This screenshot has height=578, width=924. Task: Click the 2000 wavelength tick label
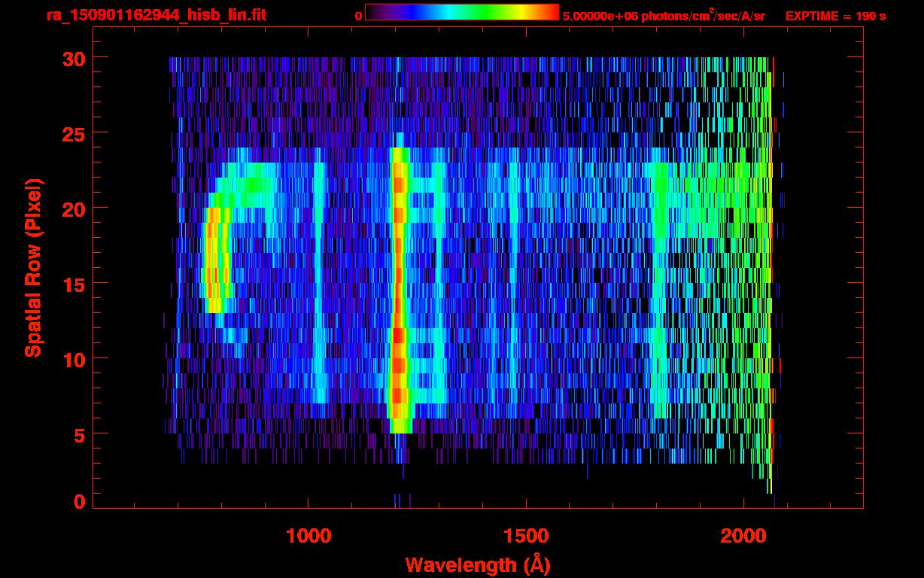tap(743, 536)
